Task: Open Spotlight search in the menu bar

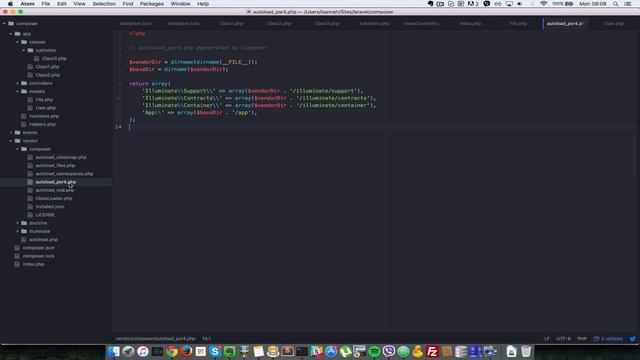Action: point(615,4)
